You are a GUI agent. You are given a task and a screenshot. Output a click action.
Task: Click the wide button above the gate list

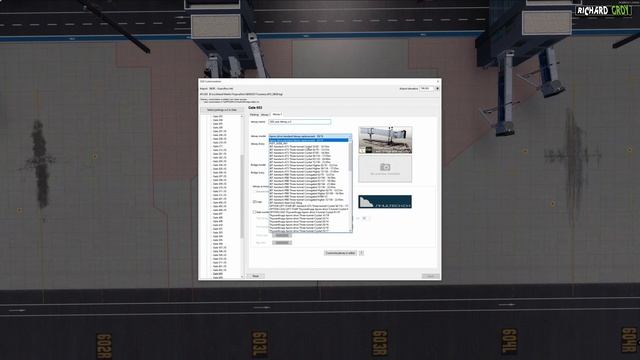coord(222,110)
